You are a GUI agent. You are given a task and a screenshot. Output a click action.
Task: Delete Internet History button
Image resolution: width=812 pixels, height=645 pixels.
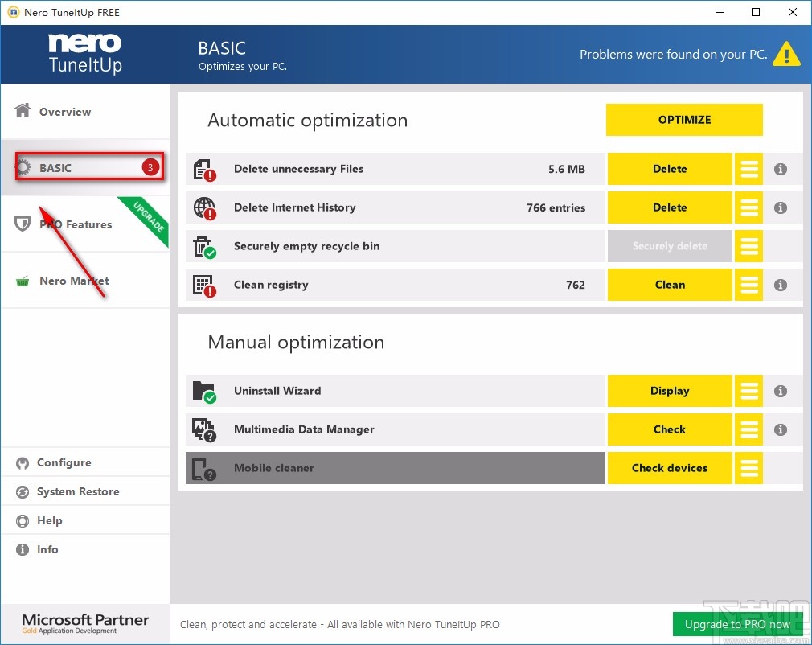click(x=670, y=207)
